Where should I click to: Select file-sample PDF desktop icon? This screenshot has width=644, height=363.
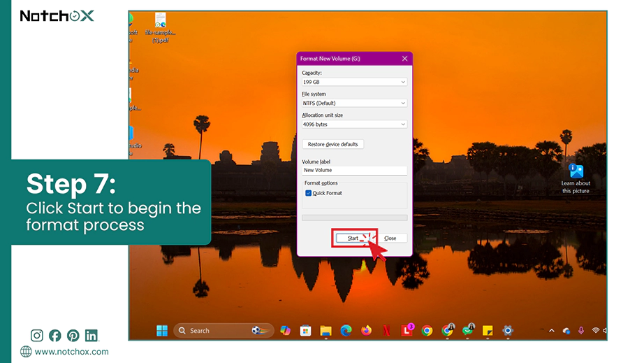(160, 28)
